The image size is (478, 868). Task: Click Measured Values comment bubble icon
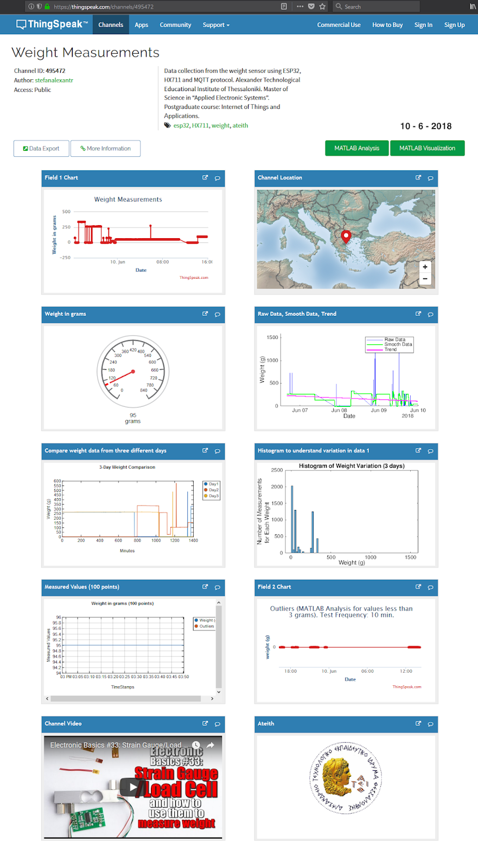click(x=217, y=587)
